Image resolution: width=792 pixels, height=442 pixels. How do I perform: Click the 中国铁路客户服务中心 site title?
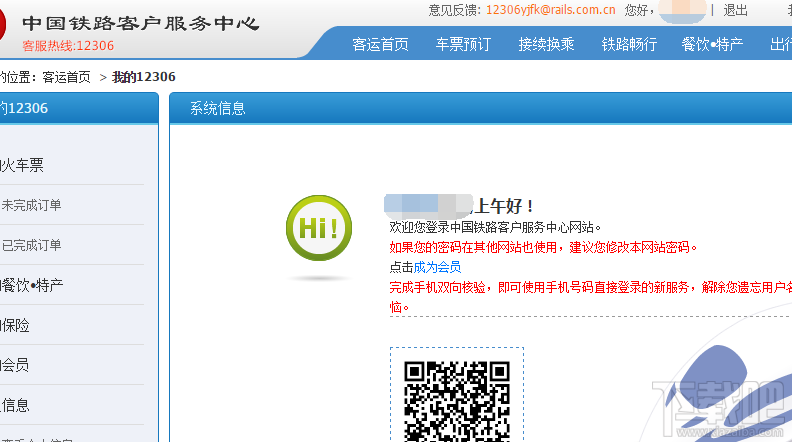tap(140, 23)
